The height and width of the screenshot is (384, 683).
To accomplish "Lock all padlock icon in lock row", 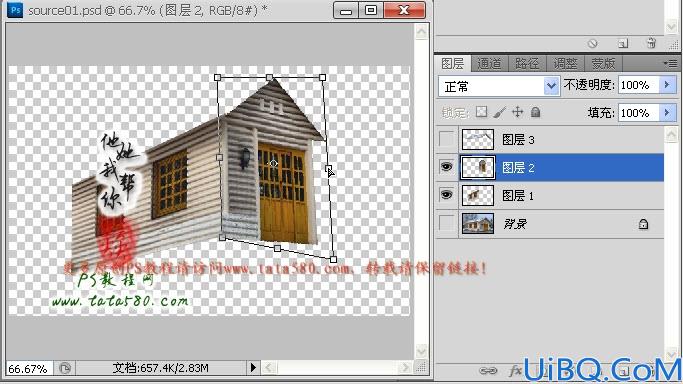I will tap(535, 112).
